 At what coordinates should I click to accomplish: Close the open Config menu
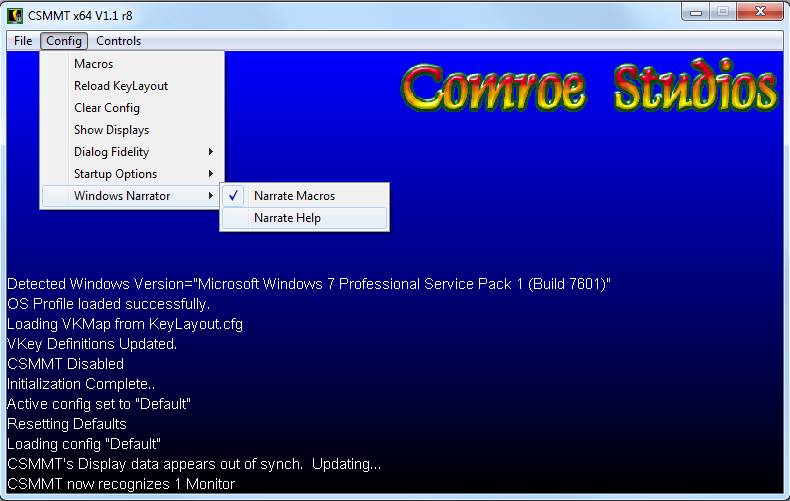pos(64,41)
